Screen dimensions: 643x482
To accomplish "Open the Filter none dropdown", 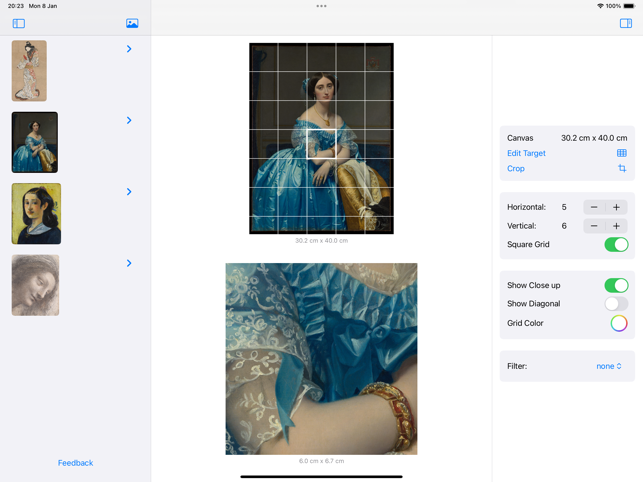I will (x=609, y=366).
